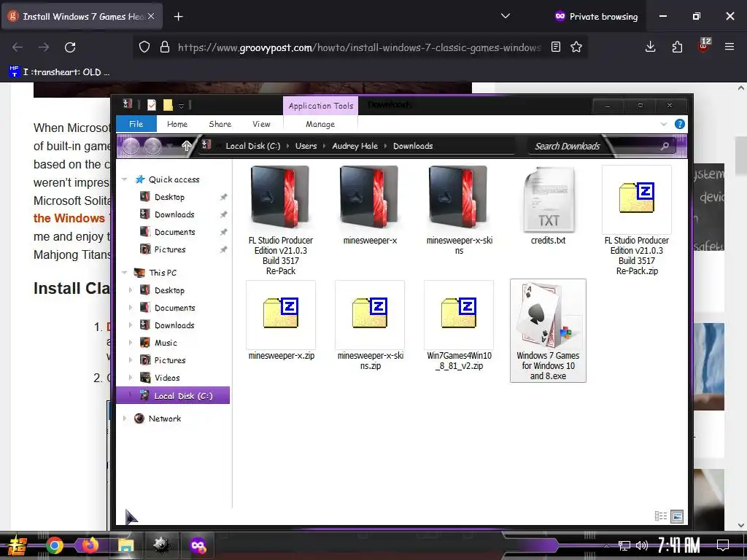The height and width of the screenshot is (560, 747).
Task: Select the minesweeper-x.zip archive
Action: tap(281, 321)
